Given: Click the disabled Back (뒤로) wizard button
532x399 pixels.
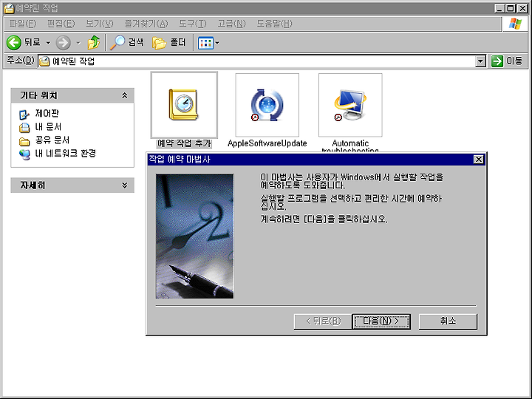Looking at the screenshot, I should click(x=323, y=321).
